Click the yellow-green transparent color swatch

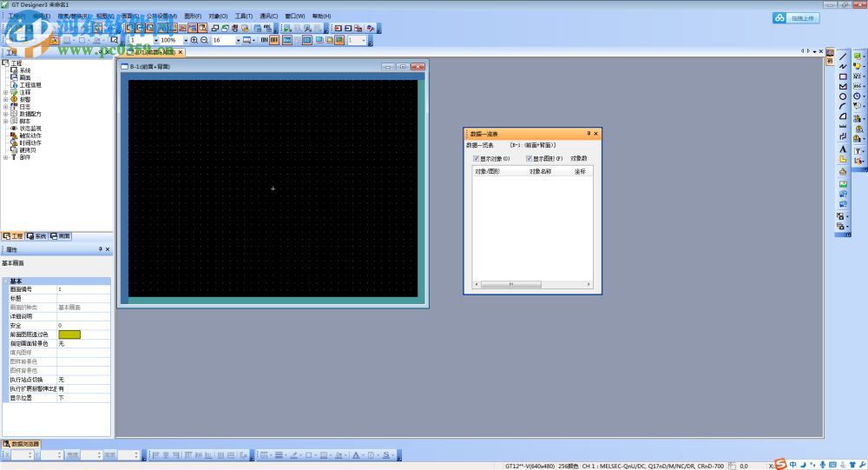click(x=69, y=334)
